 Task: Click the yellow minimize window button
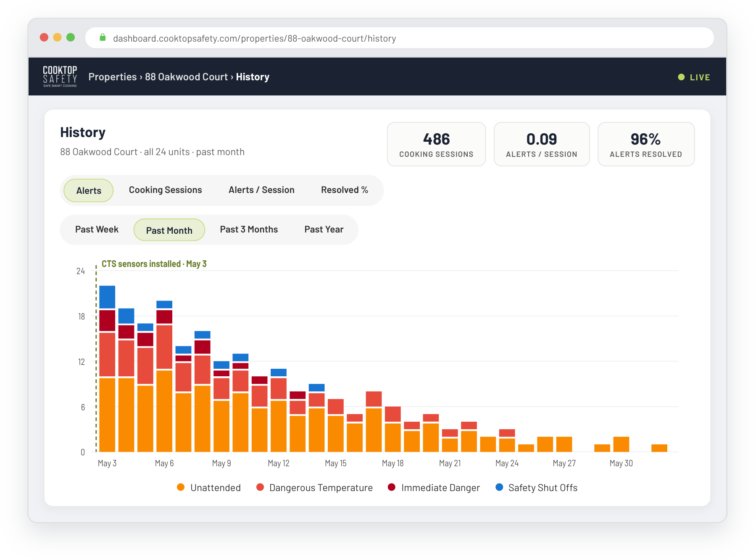(x=58, y=37)
